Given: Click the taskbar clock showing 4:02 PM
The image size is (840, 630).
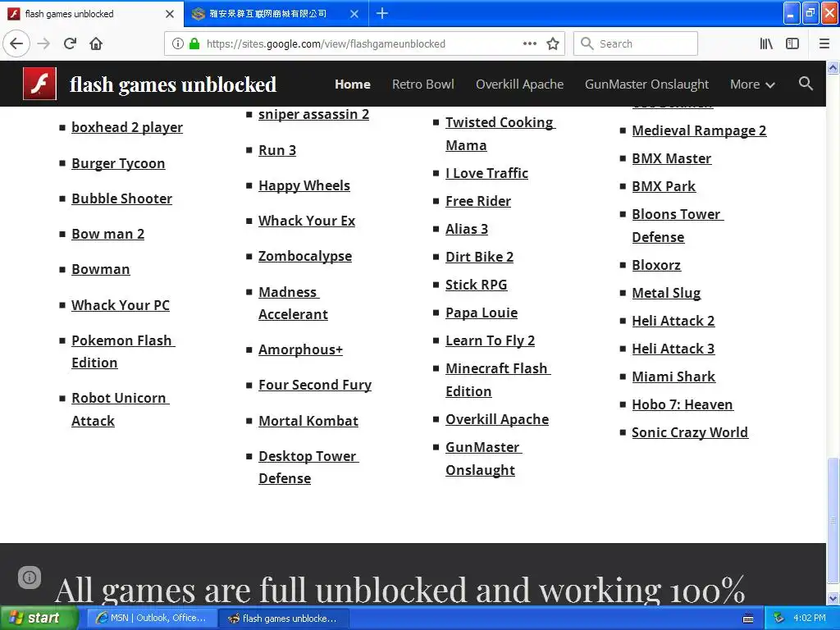Looking at the screenshot, I should click(x=809, y=618).
